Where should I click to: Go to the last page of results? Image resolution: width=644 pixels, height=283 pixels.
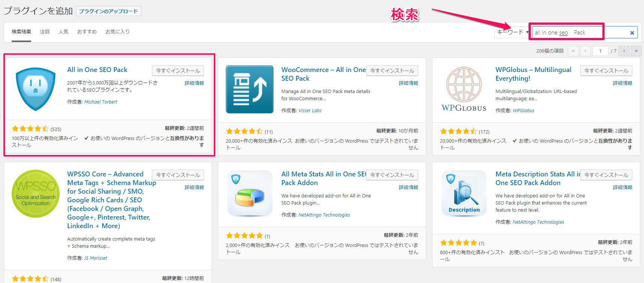pos(636,51)
